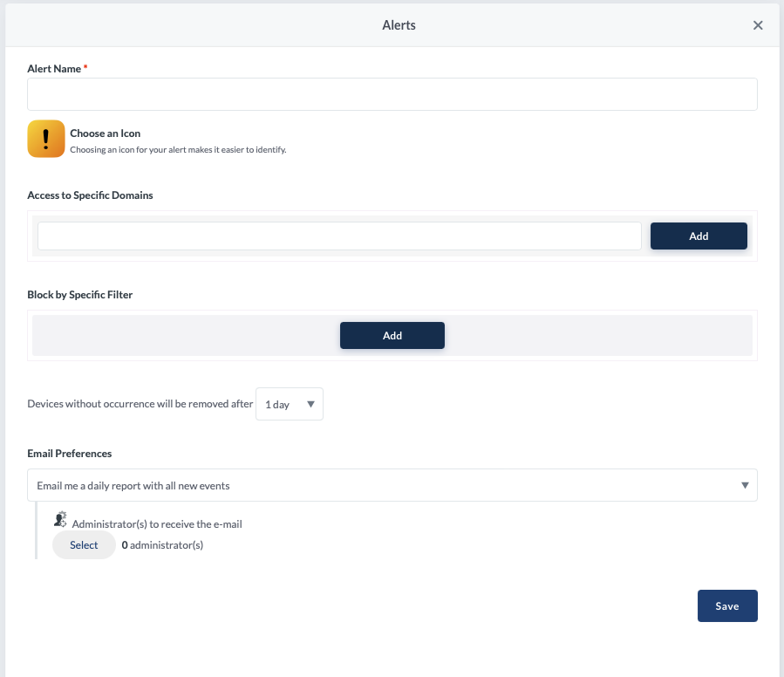Click the Alert Name label
The image size is (784, 677).
54,68
